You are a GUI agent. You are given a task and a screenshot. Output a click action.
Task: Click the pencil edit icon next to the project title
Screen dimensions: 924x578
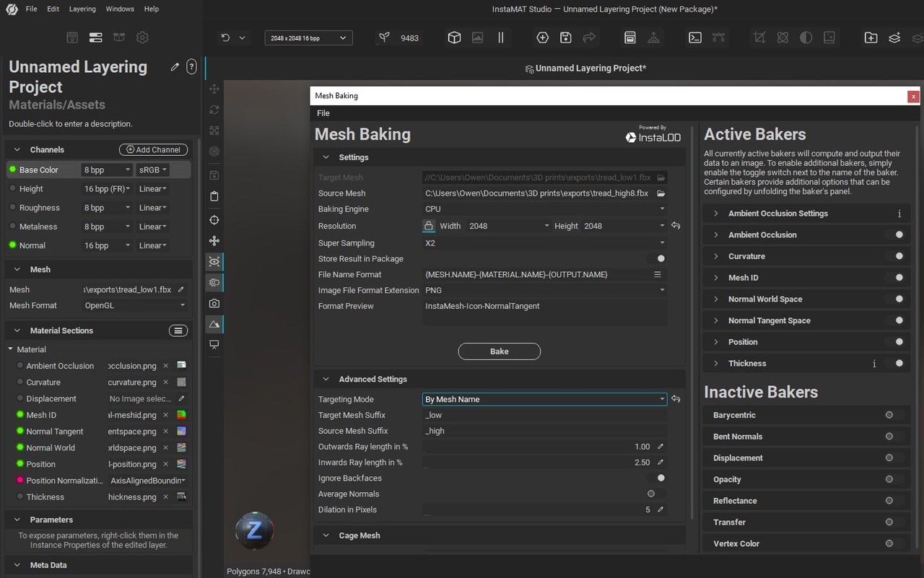point(175,67)
